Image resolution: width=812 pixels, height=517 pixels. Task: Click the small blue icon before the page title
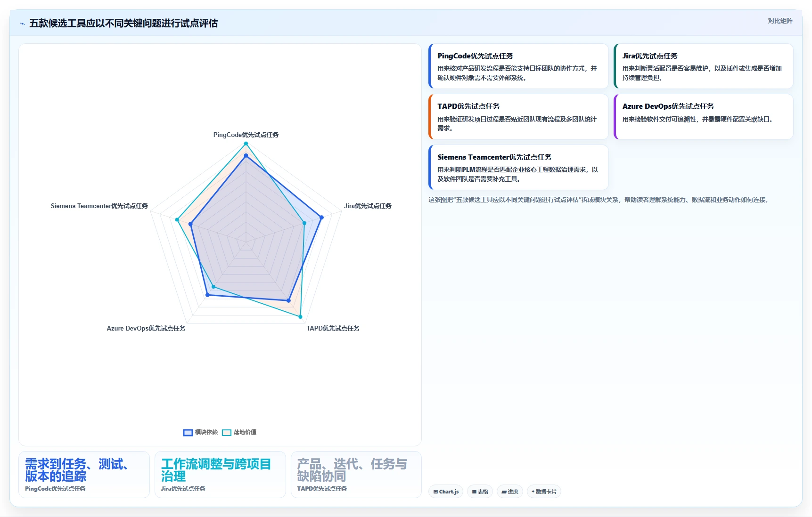(x=22, y=24)
